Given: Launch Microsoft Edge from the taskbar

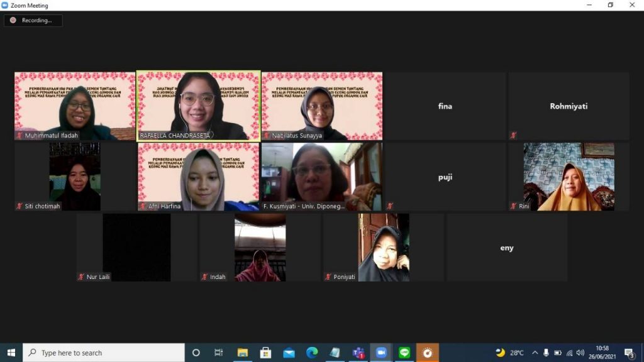Looking at the screenshot, I should pyautogui.click(x=312, y=353).
